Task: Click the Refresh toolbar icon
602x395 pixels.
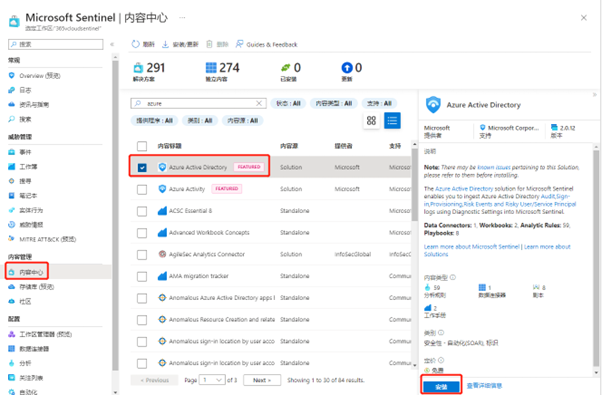Action: click(x=136, y=44)
